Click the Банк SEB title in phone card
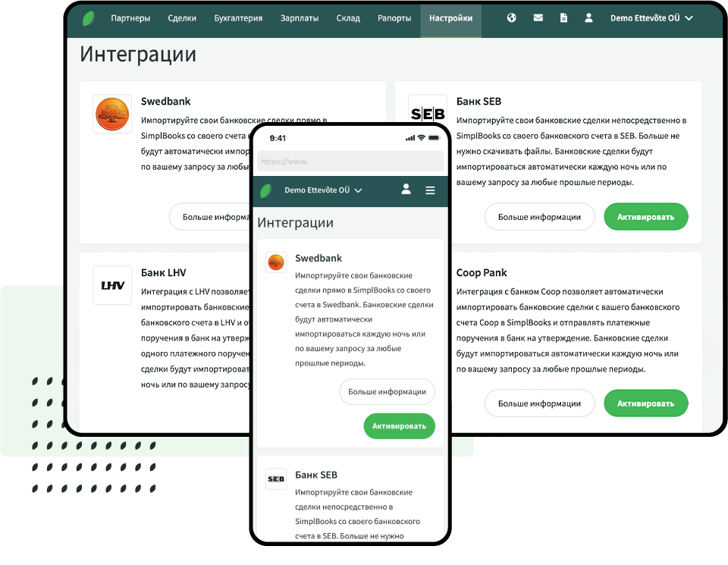Viewport: 728px width, 565px height. (316, 475)
